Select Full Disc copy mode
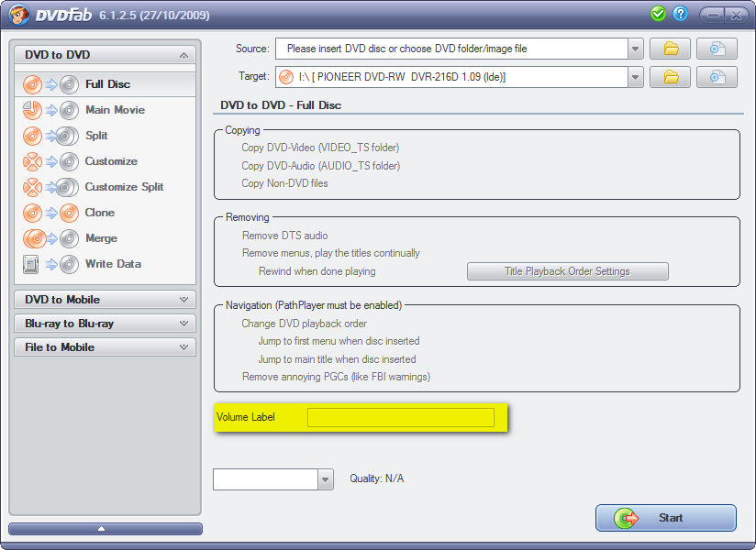 [x=106, y=84]
